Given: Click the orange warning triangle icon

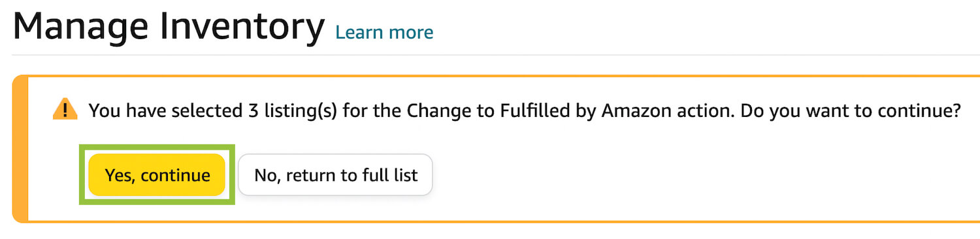Looking at the screenshot, I should point(65,109).
